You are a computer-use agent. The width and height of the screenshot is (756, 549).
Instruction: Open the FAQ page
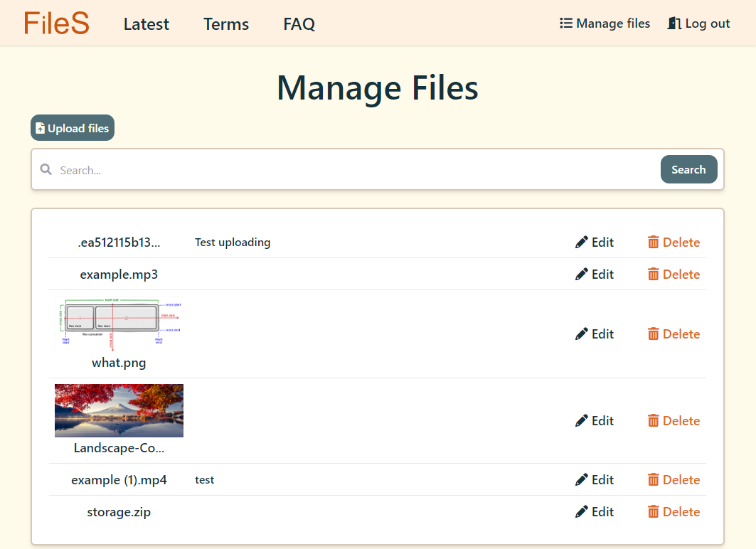[299, 23]
